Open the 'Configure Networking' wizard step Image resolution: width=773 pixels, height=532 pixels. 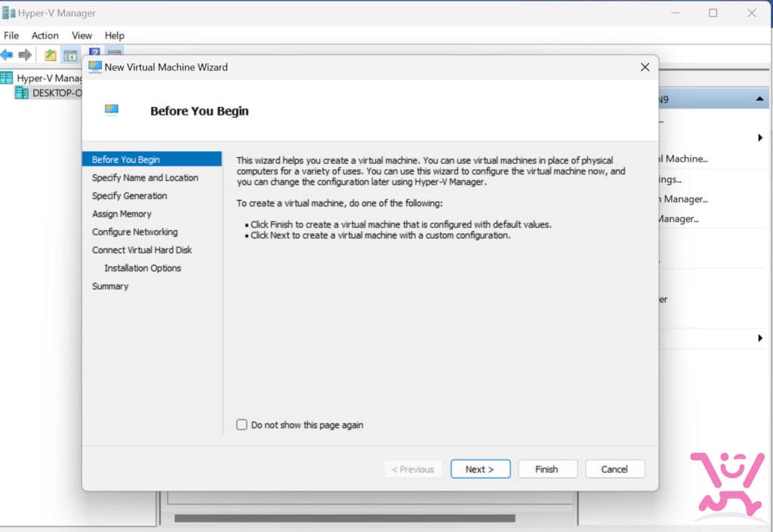135,232
